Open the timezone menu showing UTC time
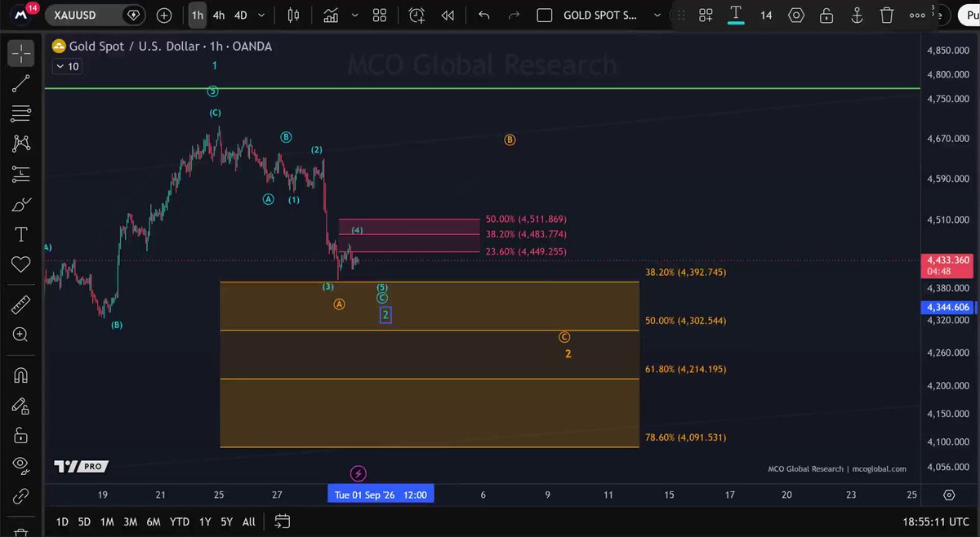 pyautogui.click(x=937, y=521)
